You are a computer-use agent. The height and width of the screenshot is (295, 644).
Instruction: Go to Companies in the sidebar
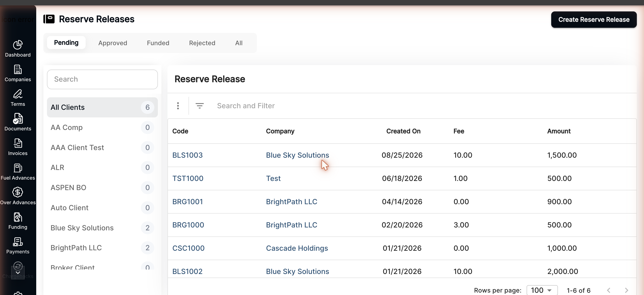pyautogui.click(x=18, y=70)
